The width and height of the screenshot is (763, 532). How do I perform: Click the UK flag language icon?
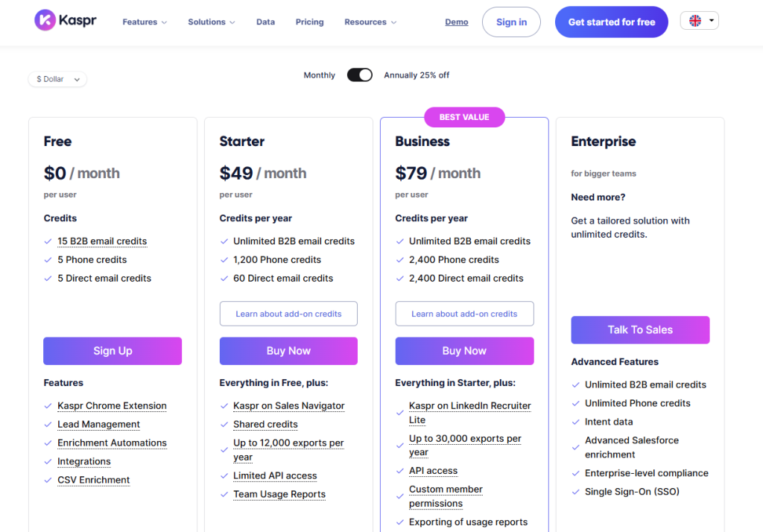[x=695, y=21]
